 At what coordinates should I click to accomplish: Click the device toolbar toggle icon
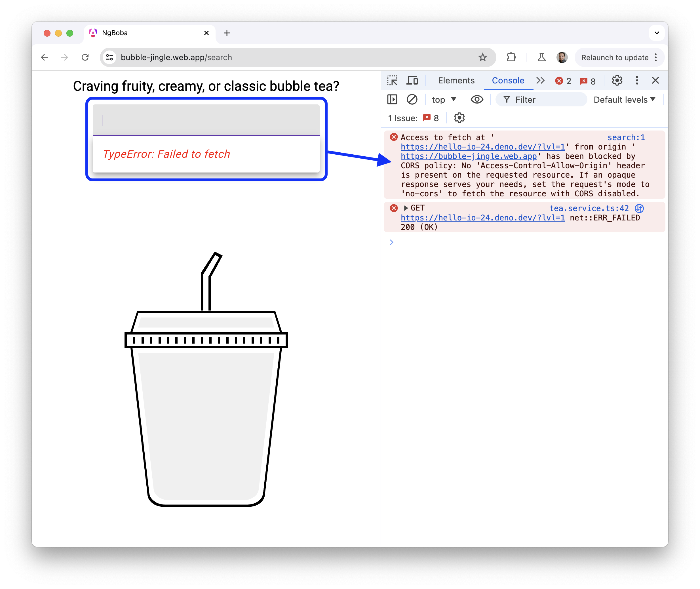(413, 80)
